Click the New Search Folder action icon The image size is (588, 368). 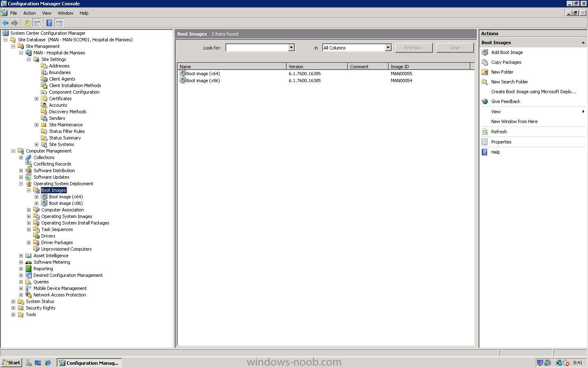(485, 82)
